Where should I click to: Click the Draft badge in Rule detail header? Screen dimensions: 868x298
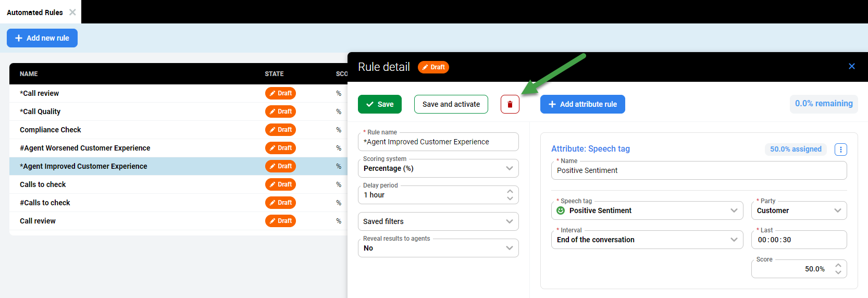coord(433,67)
